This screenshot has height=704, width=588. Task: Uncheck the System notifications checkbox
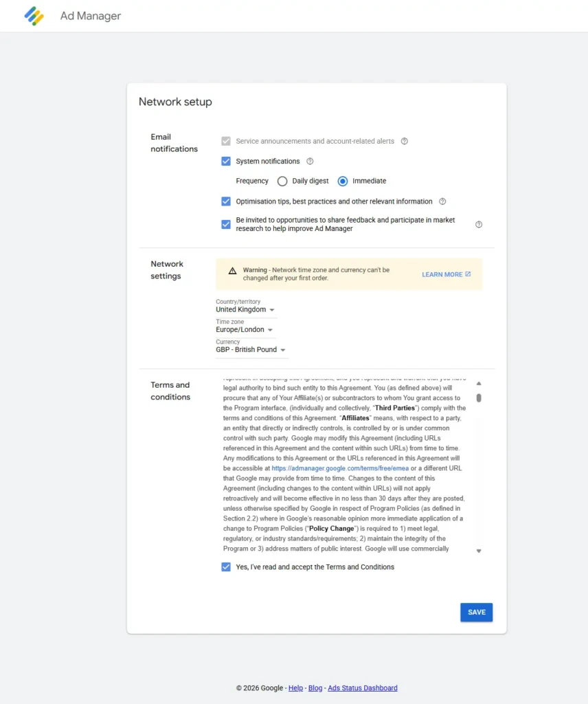(x=226, y=161)
